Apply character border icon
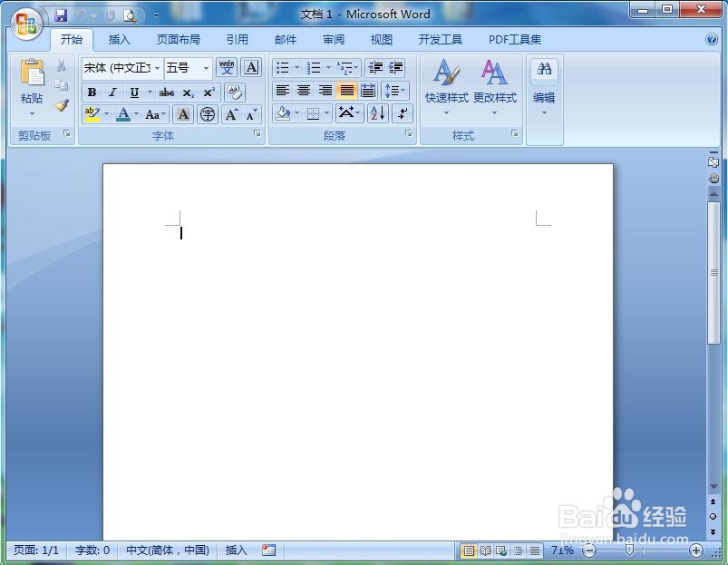 click(251, 68)
